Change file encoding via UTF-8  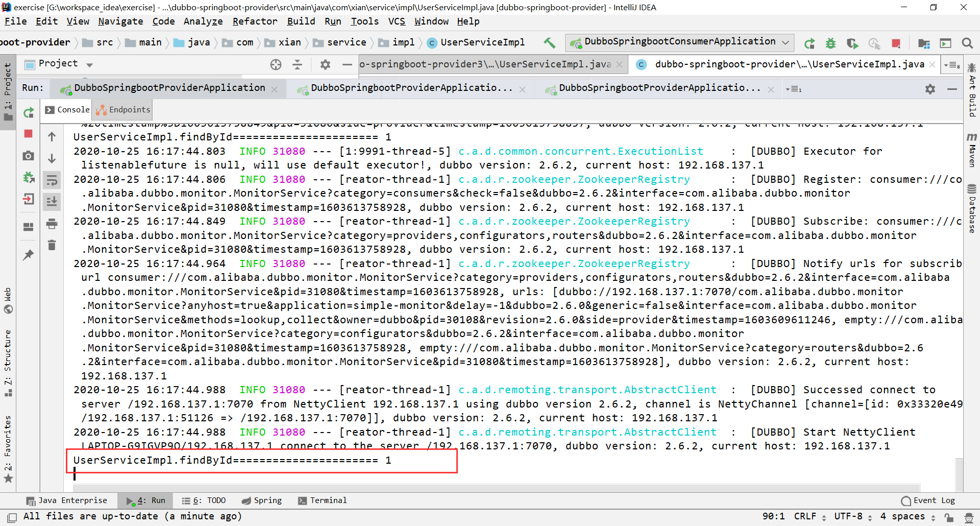point(853,516)
